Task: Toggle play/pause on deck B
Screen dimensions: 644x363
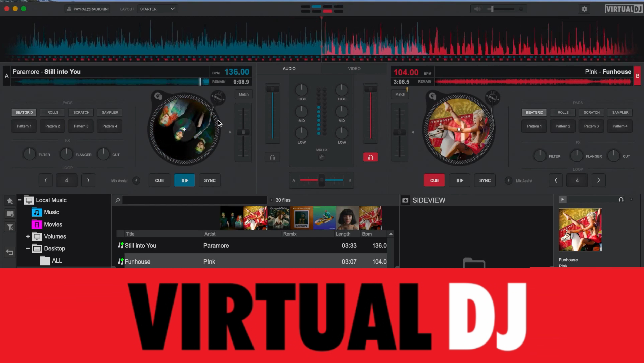Action: pyautogui.click(x=460, y=180)
